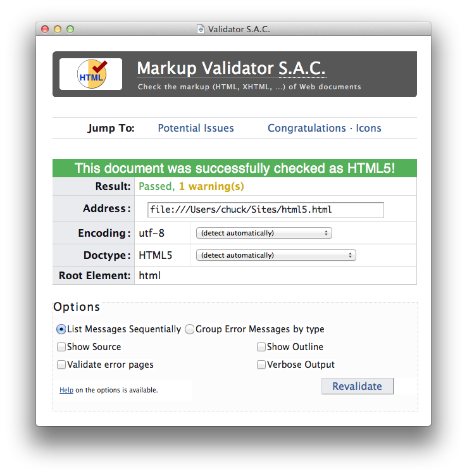Click the document icon in title bar
This screenshot has height=476, width=467.
pyautogui.click(x=201, y=29)
